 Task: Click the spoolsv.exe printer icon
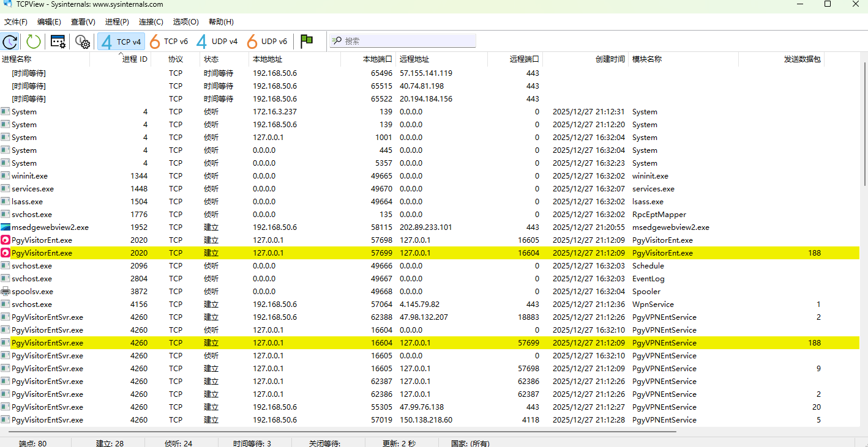pyautogui.click(x=6, y=292)
